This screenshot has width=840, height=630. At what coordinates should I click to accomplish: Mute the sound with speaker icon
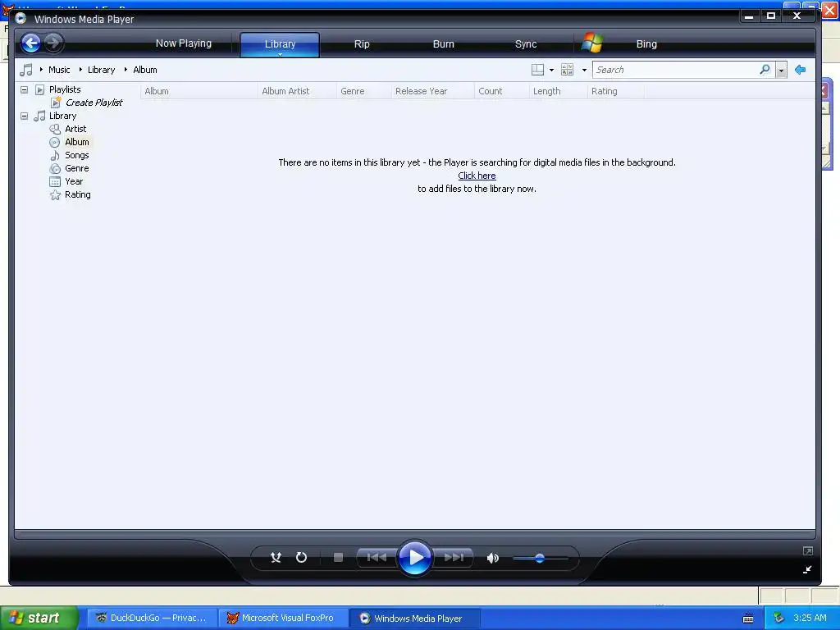point(492,558)
